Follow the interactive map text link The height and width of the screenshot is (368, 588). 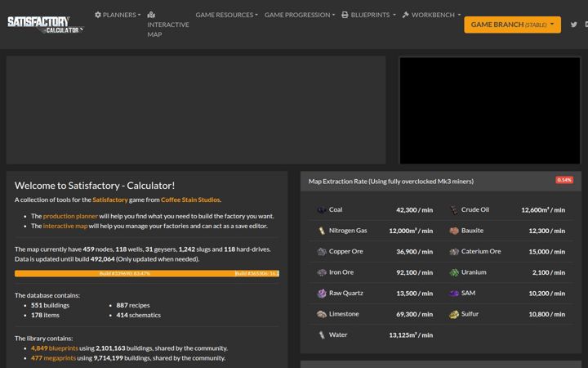(65, 226)
